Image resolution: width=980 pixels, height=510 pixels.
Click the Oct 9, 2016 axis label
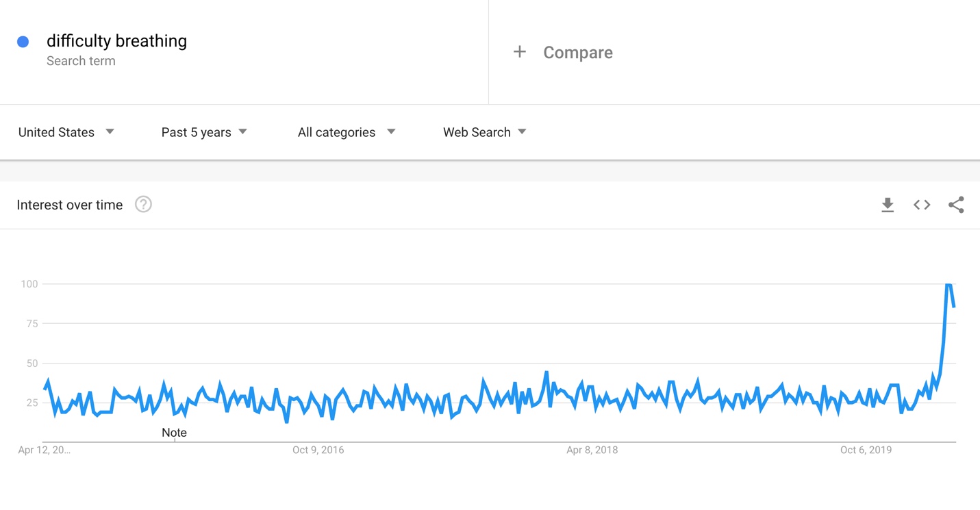click(x=318, y=450)
